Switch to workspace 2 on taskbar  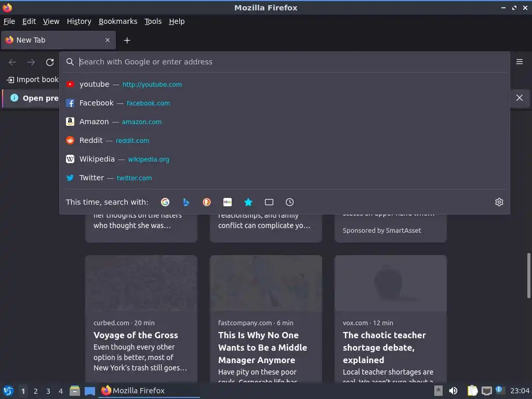pyautogui.click(x=36, y=391)
